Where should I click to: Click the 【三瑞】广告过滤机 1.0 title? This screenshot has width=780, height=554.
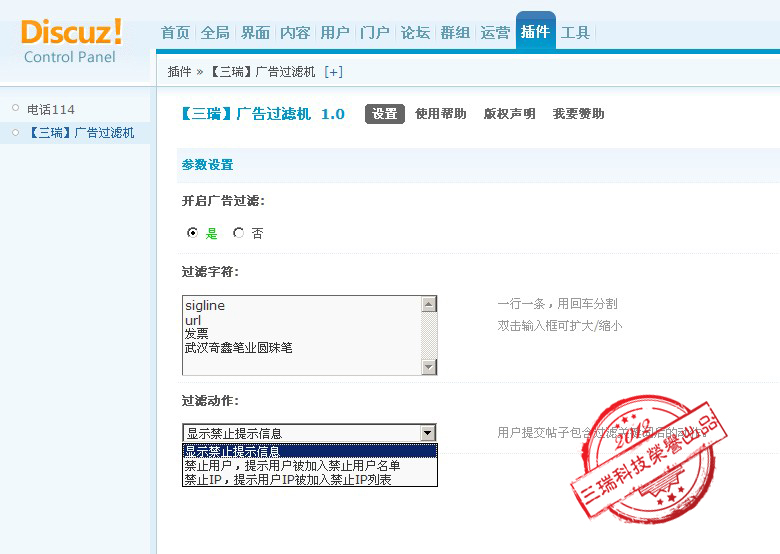click(x=261, y=114)
